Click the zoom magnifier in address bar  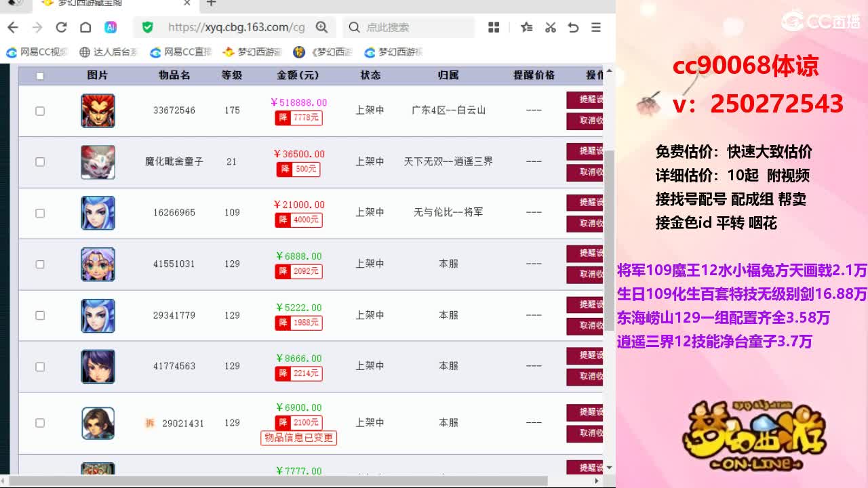pyautogui.click(x=321, y=27)
